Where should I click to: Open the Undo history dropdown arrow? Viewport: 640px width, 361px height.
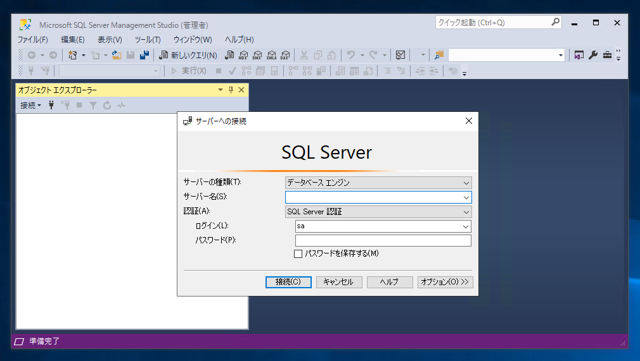point(362,55)
